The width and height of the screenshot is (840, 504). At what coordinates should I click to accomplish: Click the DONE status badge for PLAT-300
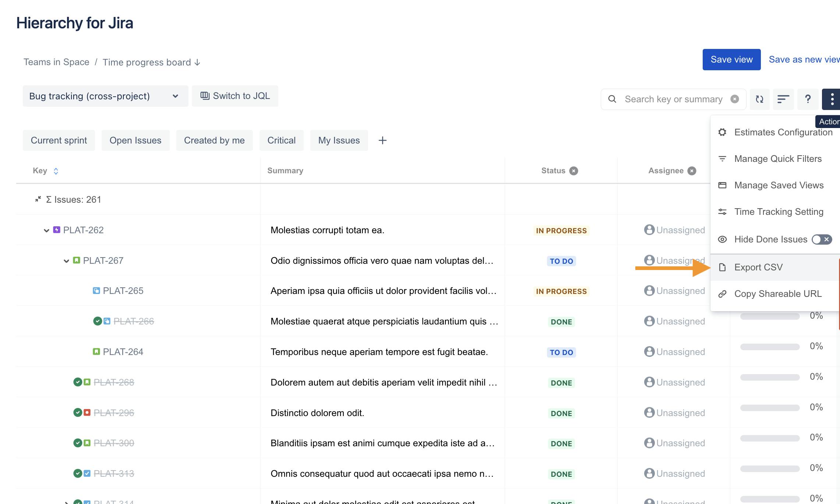tap(561, 444)
